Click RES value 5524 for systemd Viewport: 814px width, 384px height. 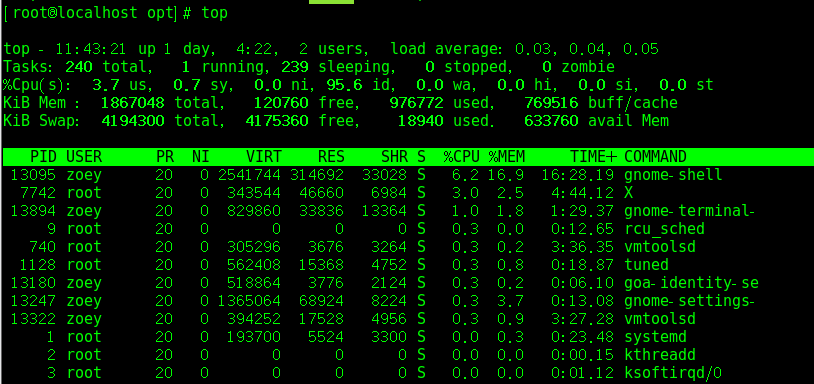326,337
